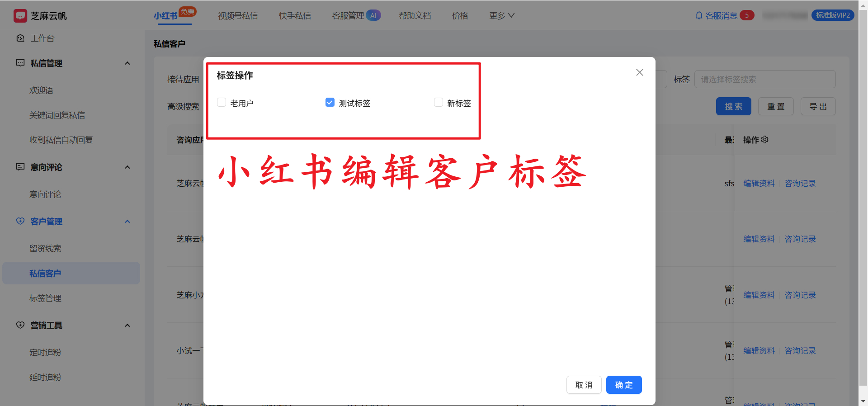Collapse the 意向评论 section chevron
This screenshot has height=406, width=868.
click(127, 167)
